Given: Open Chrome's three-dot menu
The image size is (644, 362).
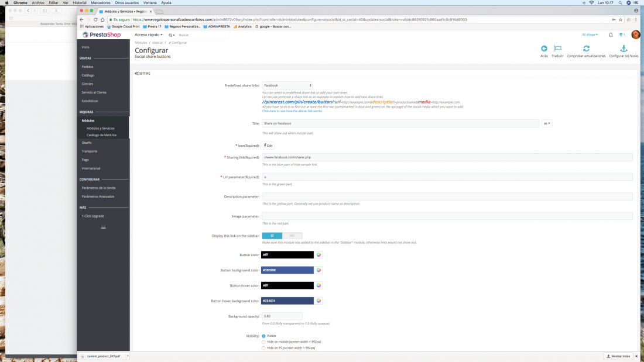Looking at the screenshot, I should (x=636, y=20).
